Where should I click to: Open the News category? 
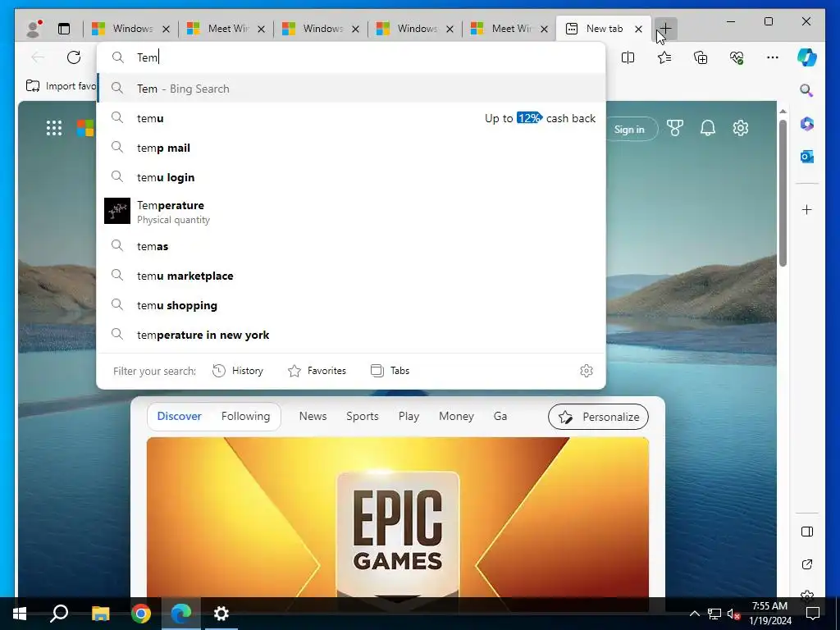(x=313, y=416)
